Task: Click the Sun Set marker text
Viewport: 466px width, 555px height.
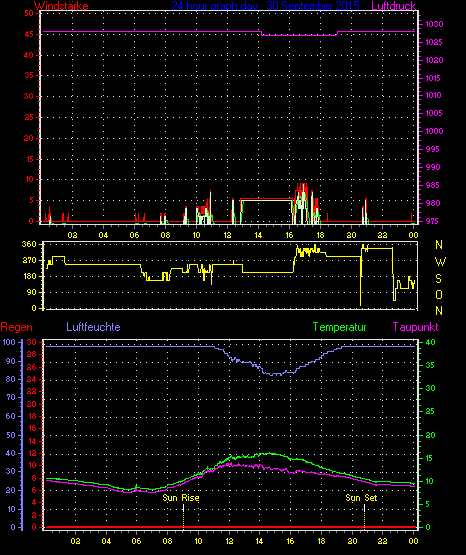Action: coord(361,498)
